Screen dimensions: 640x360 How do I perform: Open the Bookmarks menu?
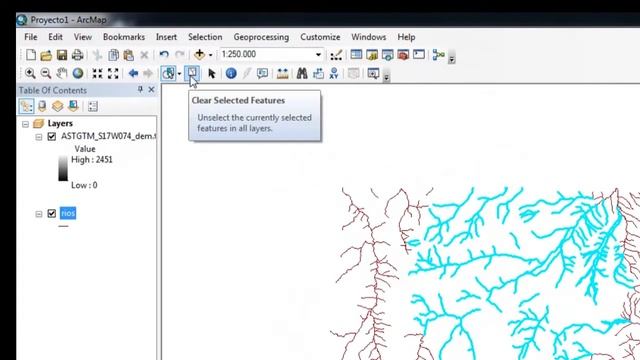tap(124, 37)
